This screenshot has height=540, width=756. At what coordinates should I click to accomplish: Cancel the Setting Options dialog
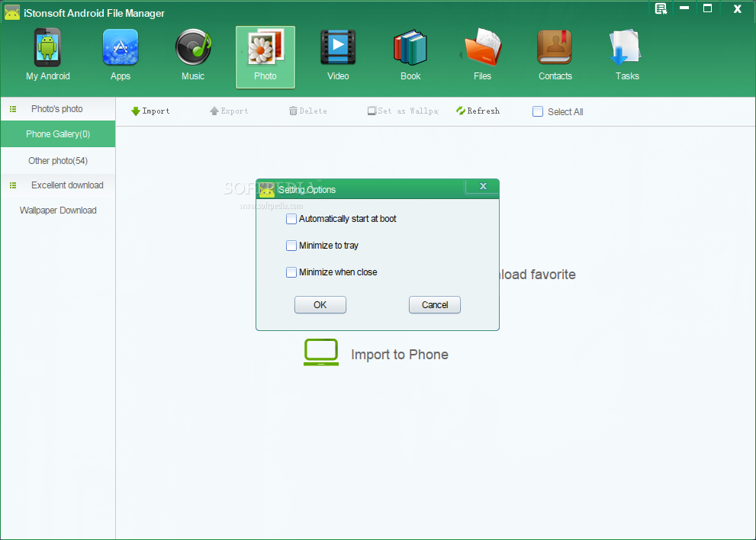[x=434, y=305]
